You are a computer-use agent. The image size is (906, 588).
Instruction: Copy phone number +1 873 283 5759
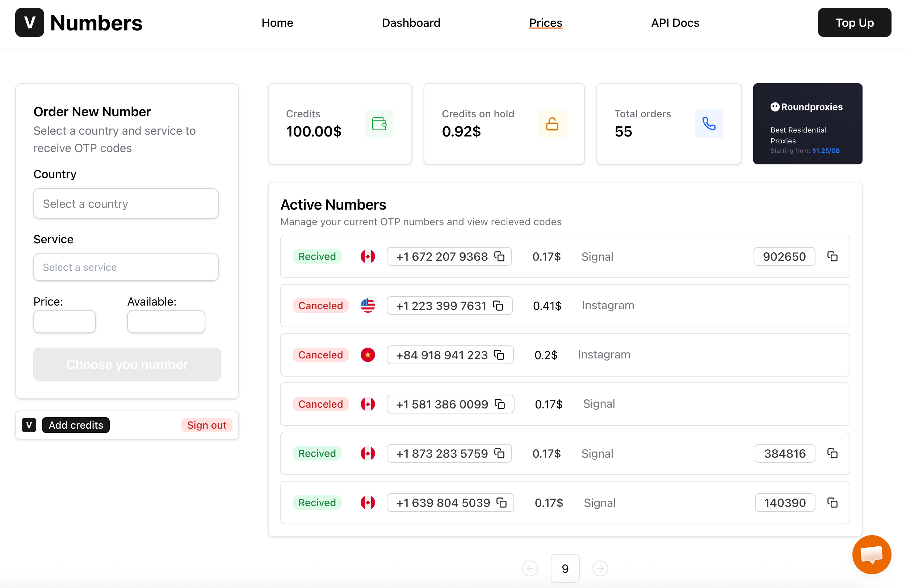499,453
